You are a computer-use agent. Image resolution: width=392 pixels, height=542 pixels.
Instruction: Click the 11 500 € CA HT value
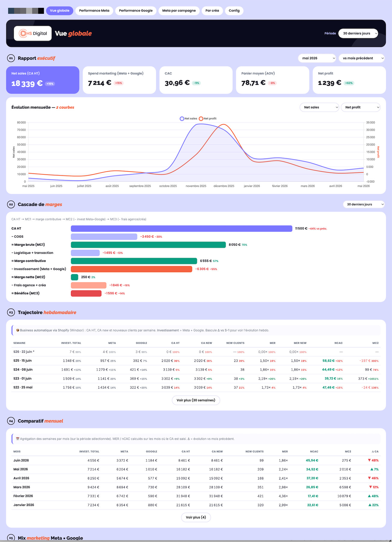click(x=301, y=229)
